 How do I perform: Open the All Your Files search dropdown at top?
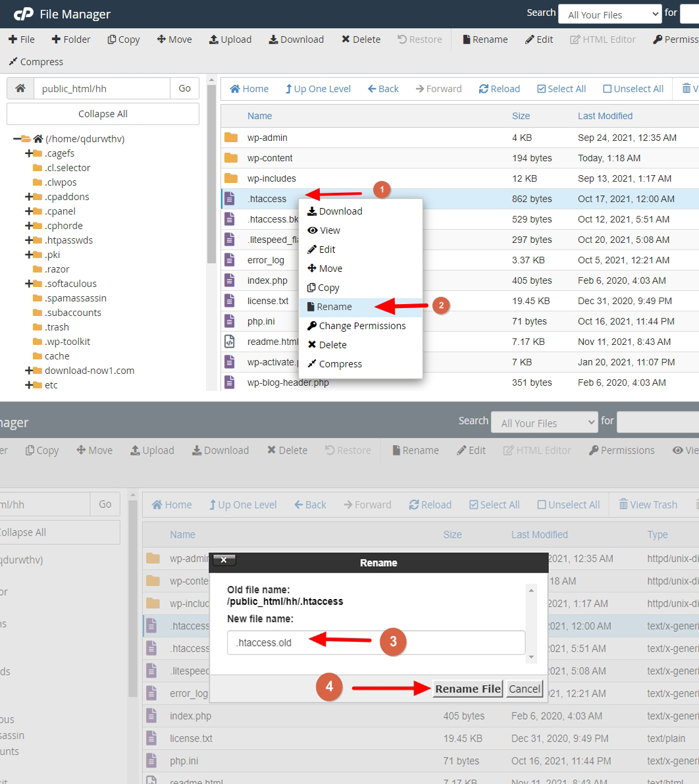610,14
